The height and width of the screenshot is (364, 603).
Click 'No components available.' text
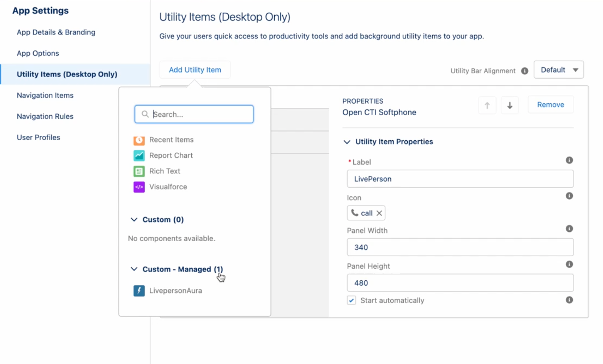172,238
